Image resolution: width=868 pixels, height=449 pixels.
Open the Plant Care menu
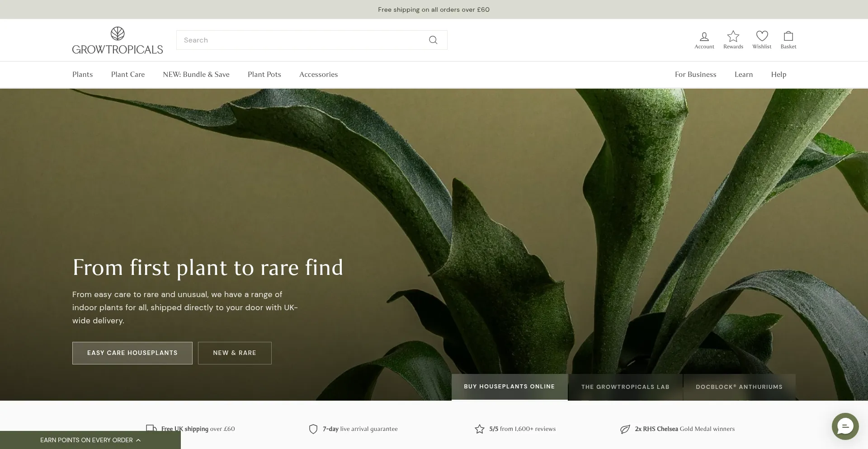coord(128,75)
